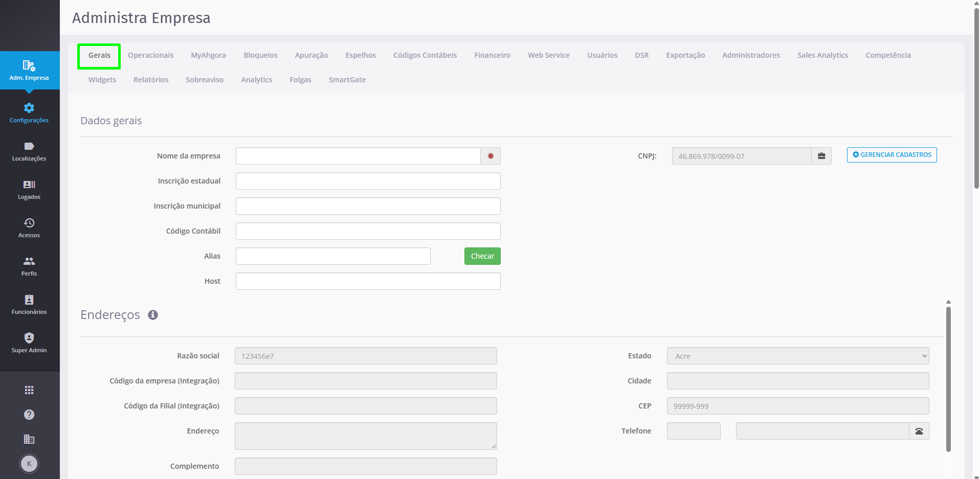This screenshot has width=980, height=479.
Task: Click the page vertical scrollbar
Action: 976,97
